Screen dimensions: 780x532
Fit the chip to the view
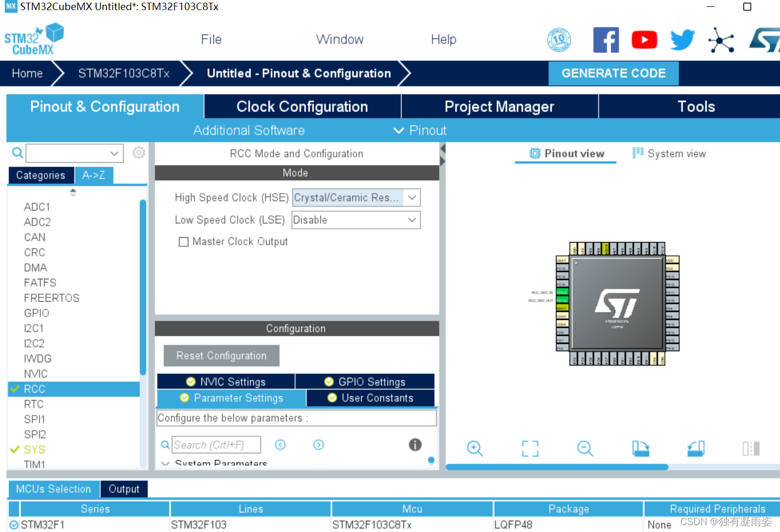[x=530, y=448]
